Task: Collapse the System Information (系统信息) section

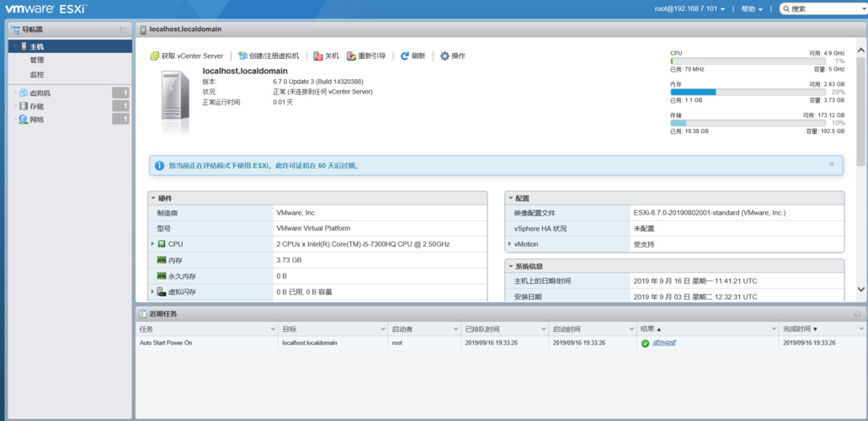Action: [510, 266]
